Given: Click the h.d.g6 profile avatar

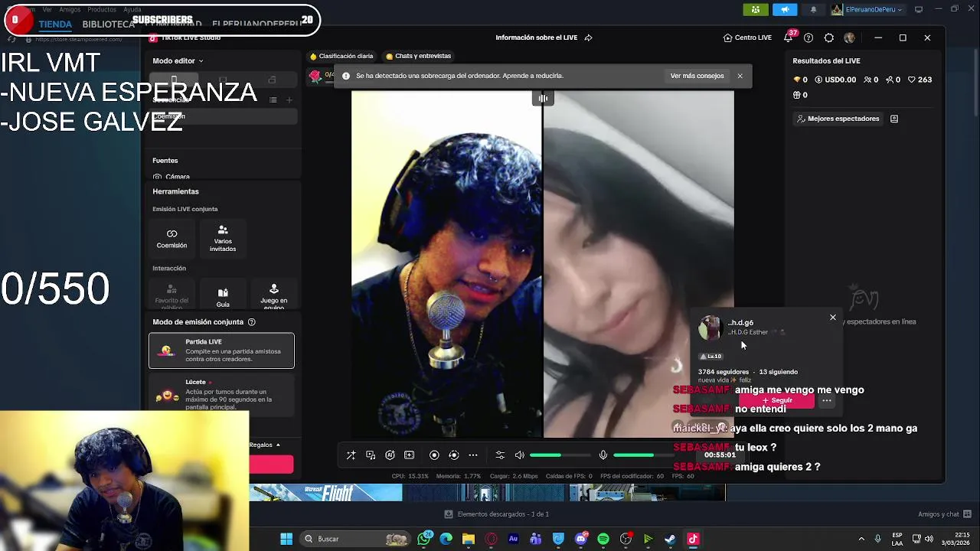Looking at the screenshot, I should [710, 328].
